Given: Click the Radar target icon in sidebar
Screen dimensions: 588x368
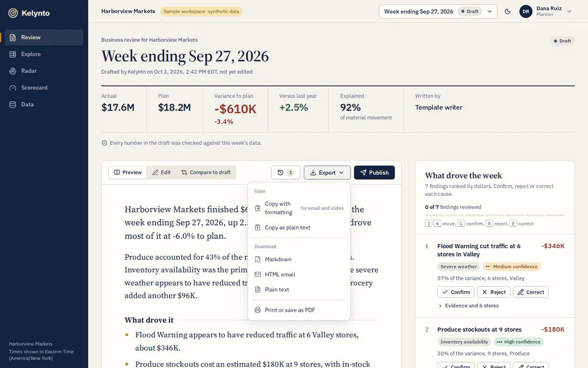Looking at the screenshot, I should pyautogui.click(x=13, y=71).
